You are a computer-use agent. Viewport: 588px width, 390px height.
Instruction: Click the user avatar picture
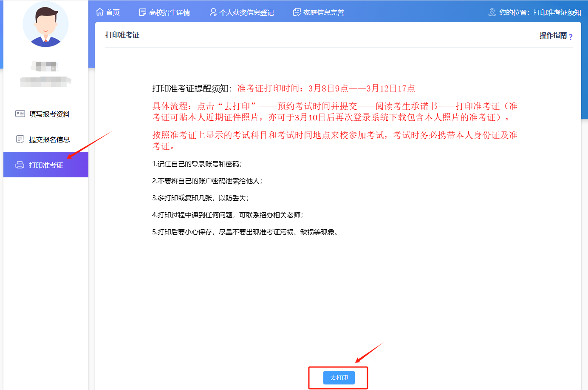pos(45,24)
